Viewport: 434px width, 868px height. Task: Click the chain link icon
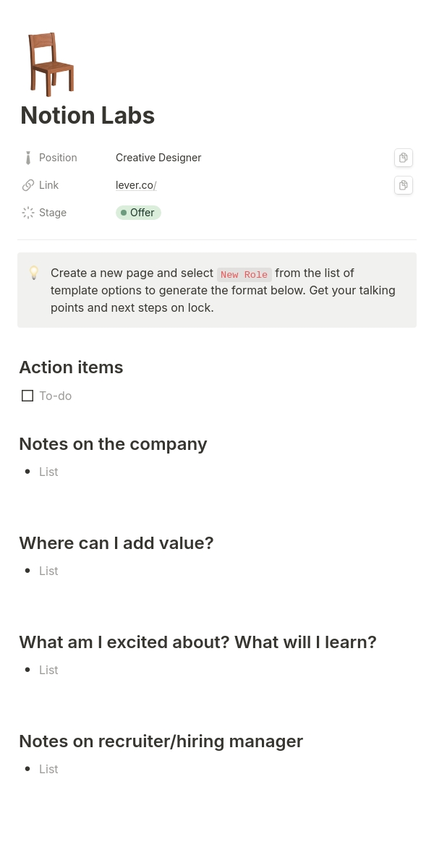(x=28, y=185)
